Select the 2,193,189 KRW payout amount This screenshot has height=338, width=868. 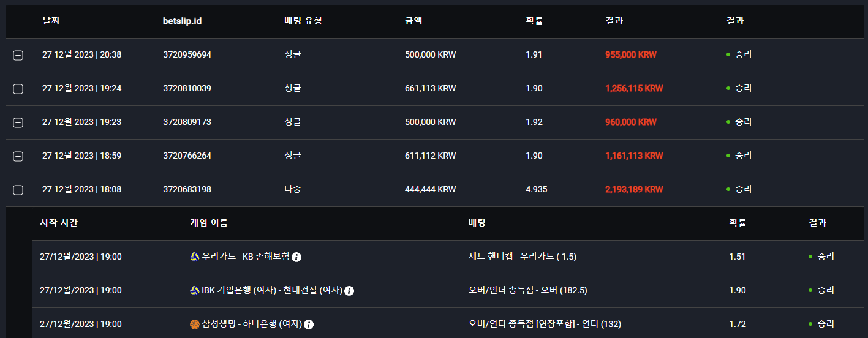click(634, 189)
